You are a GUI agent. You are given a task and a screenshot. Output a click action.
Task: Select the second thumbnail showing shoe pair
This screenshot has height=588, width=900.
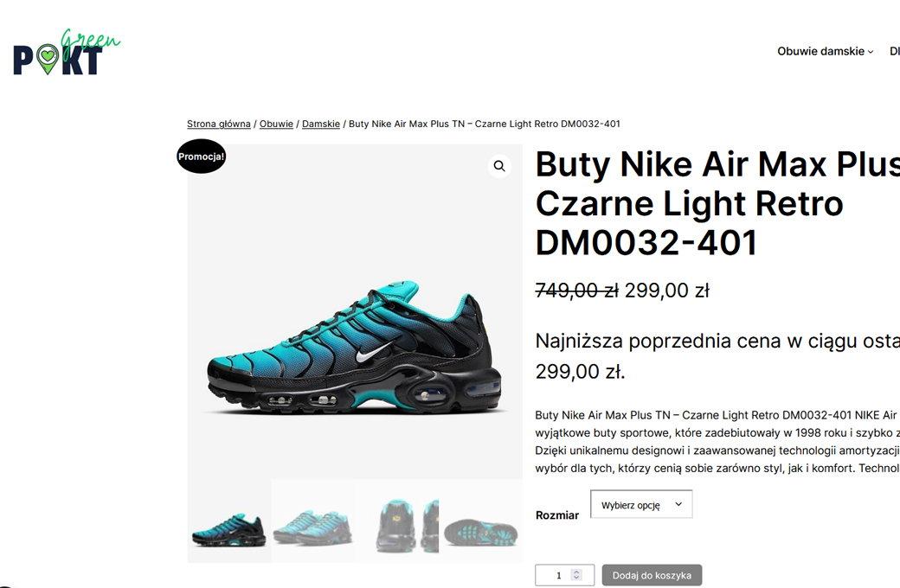(312, 521)
